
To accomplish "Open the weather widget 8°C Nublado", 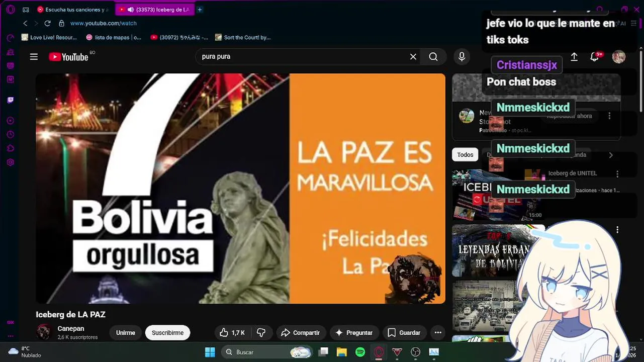I will point(25,352).
